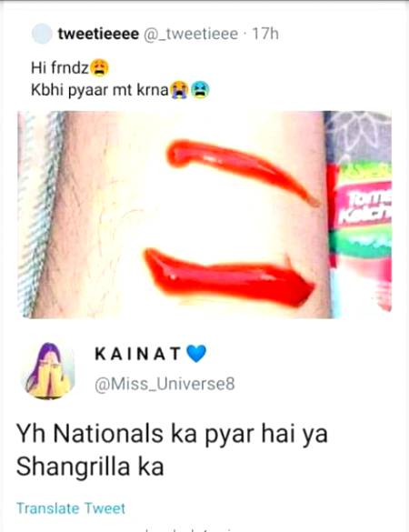This screenshot has width=409, height=532.
Task: Click the 'Hi frndz' quoted tweet text
Action: point(60,68)
